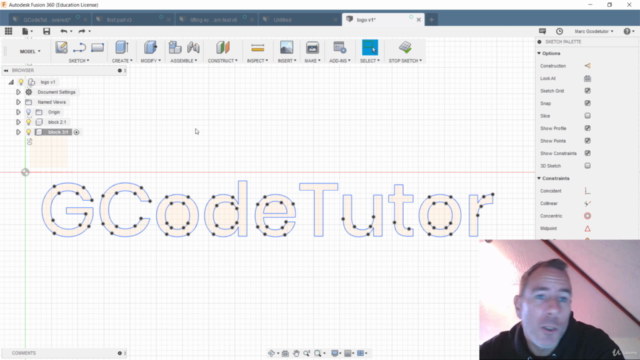The height and width of the screenshot is (360, 640).
Task: Click the Create Sketch tool icon
Action: click(62, 47)
